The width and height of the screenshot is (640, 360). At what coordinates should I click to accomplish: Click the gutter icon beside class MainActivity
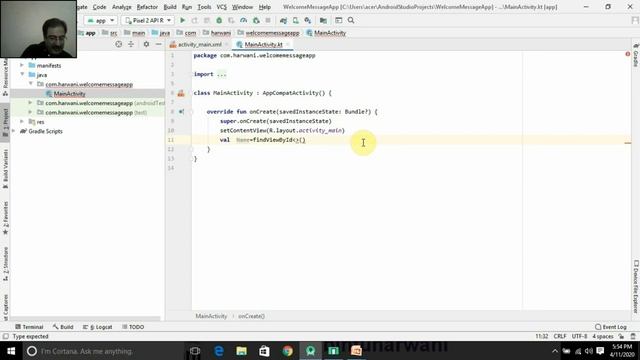point(181,93)
